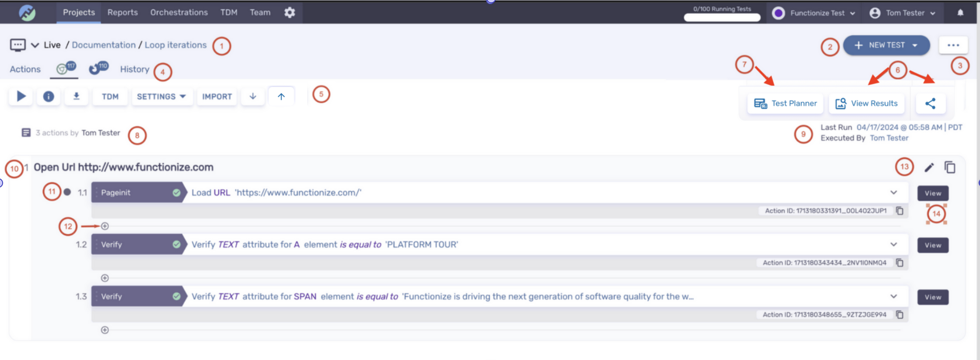980x360 pixels.
Task: Click the pass checkmark on step 1.3 Verify
Action: pyautogui.click(x=176, y=297)
